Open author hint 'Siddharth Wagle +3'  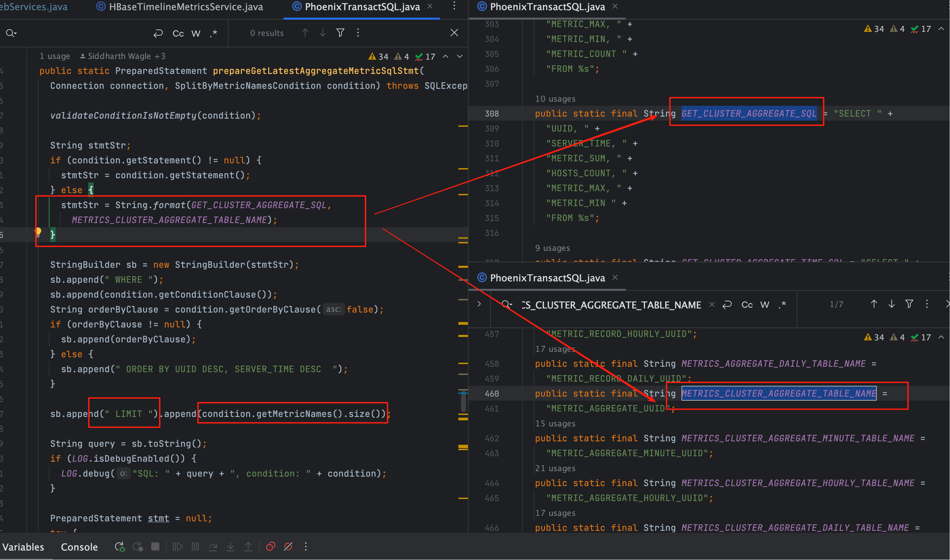(123, 56)
